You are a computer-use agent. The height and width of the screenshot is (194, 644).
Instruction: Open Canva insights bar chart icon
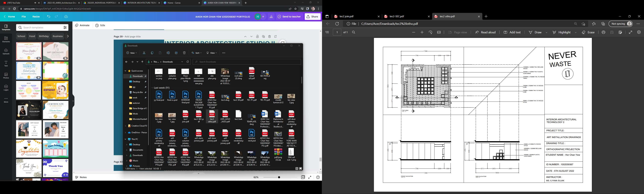[271, 17]
